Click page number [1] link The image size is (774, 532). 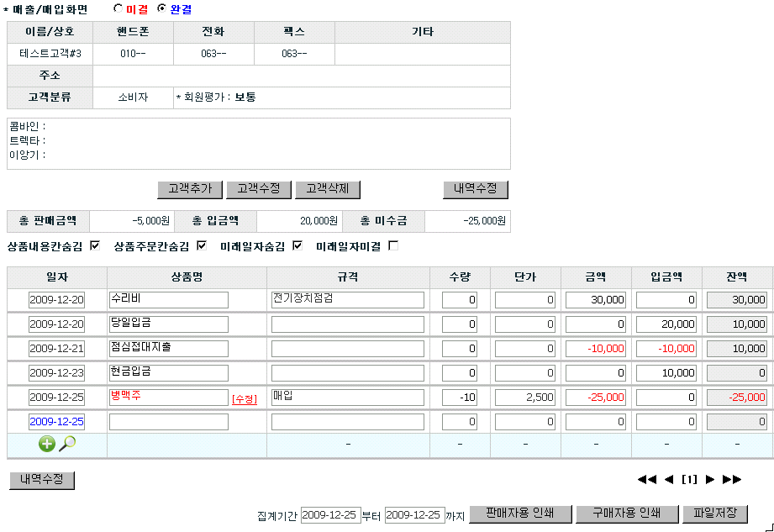tap(689, 480)
